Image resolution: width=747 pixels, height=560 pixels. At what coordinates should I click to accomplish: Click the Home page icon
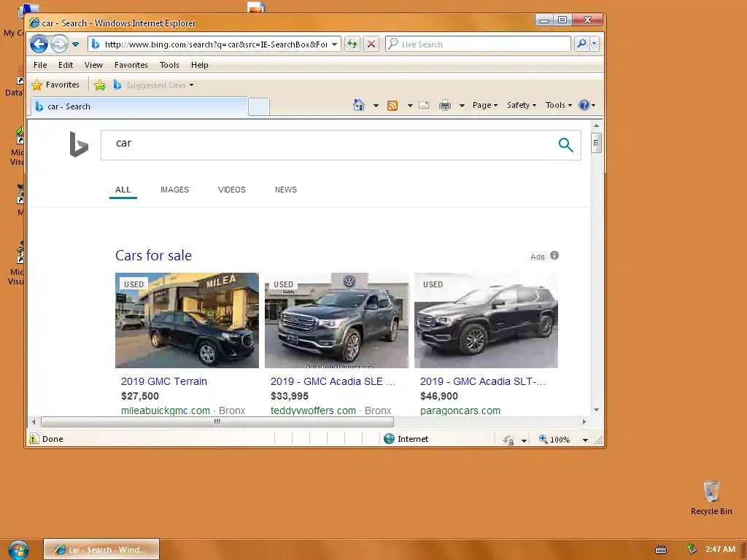pyautogui.click(x=359, y=105)
